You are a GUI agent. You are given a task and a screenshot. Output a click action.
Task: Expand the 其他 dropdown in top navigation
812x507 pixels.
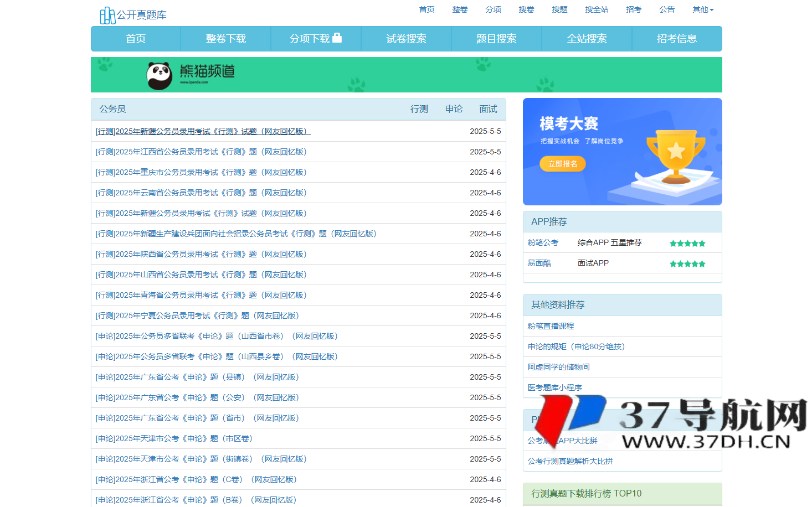coord(703,9)
